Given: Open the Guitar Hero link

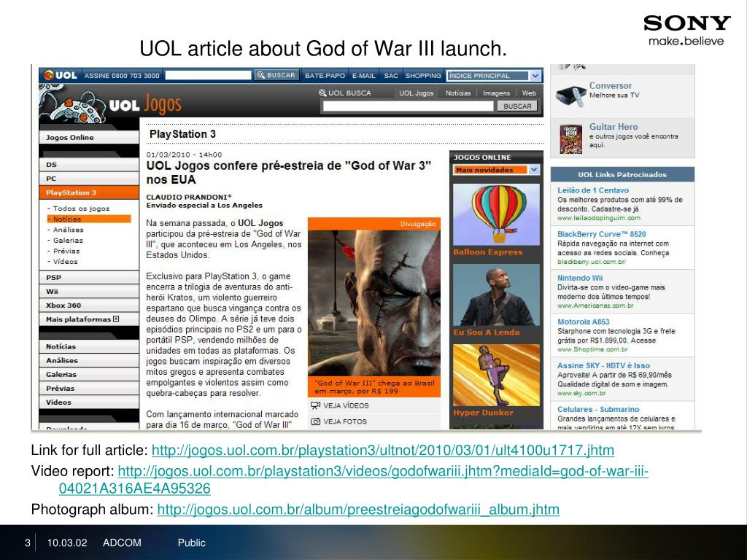Looking at the screenshot, I should click(x=614, y=127).
